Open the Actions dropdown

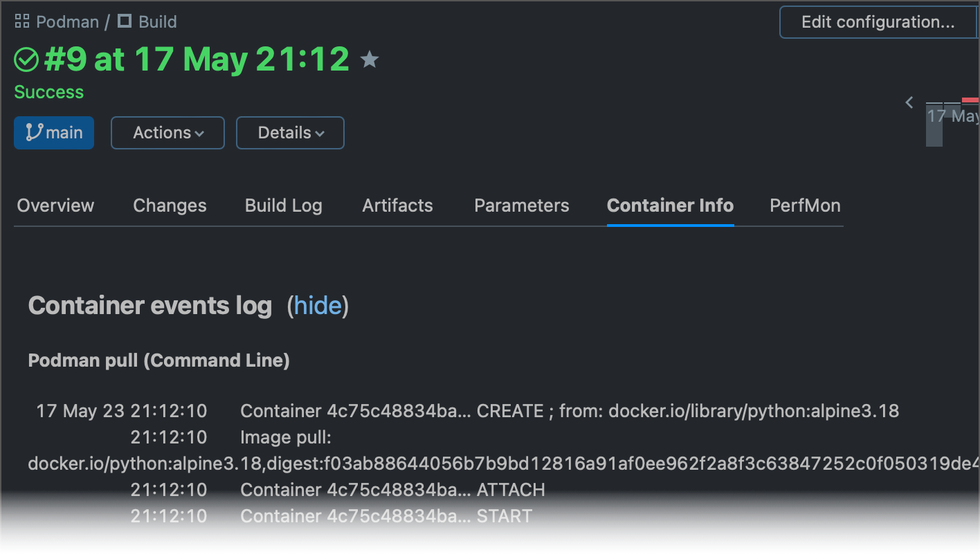tap(167, 133)
